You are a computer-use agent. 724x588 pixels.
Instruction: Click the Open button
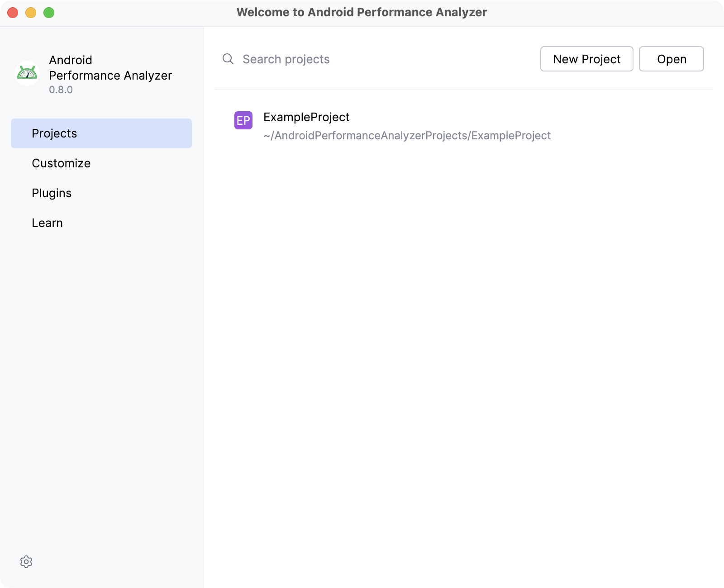coord(672,59)
